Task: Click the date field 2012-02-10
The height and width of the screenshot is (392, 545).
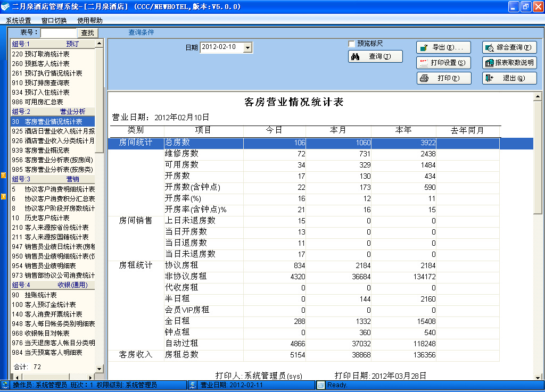Action: pyautogui.click(x=222, y=47)
